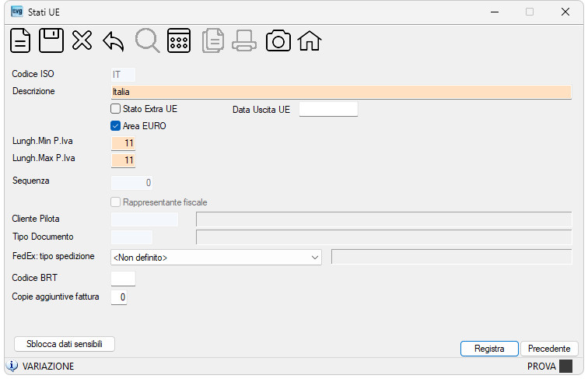The height and width of the screenshot is (379, 588).
Task: Click the copy documents icon
Action: [213, 40]
